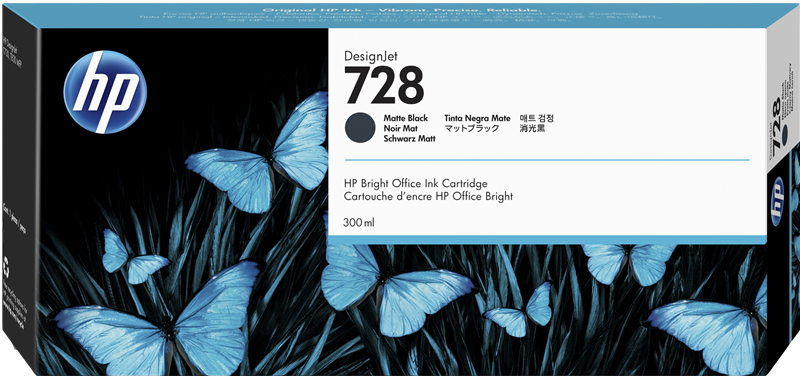The image size is (800, 376).
Task: Click the small butterfly at the middle left
Action: point(134,258)
